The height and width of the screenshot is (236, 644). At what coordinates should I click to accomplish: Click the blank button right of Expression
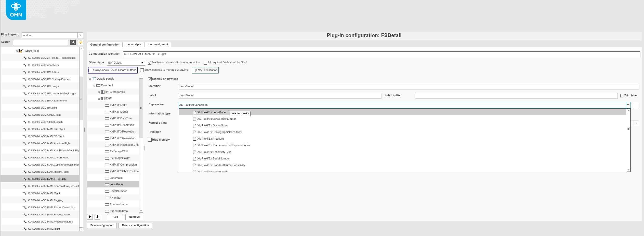[636, 105]
